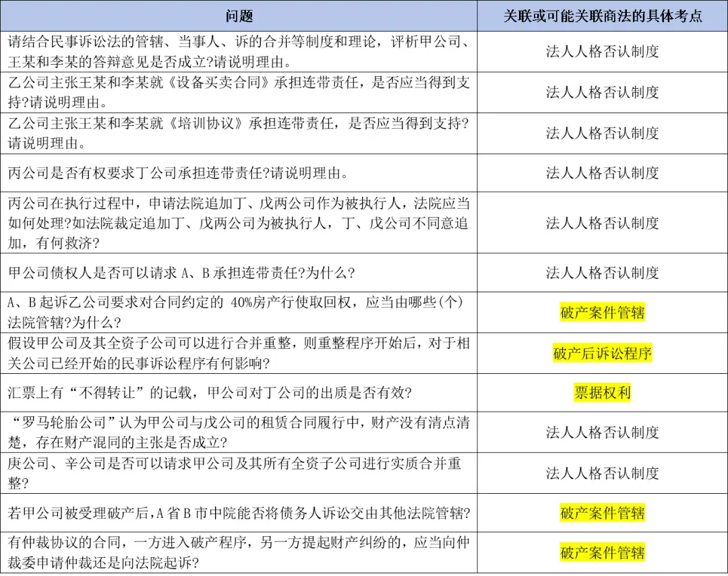Screen dimensions: 728x576
Task: Click question 甲公司债权人是否可以请求A、B承担连带责任
Action: pyautogui.click(x=181, y=272)
